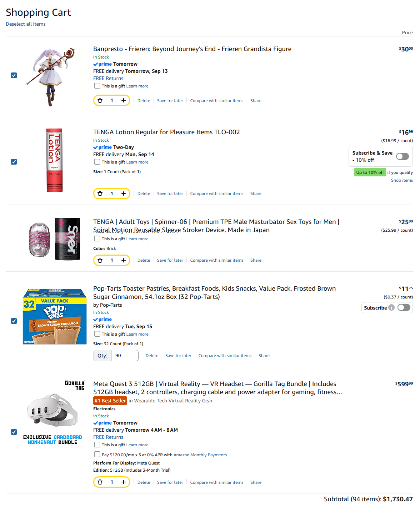Turn on Pop-Tarts Subscribe toggle

(404, 308)
